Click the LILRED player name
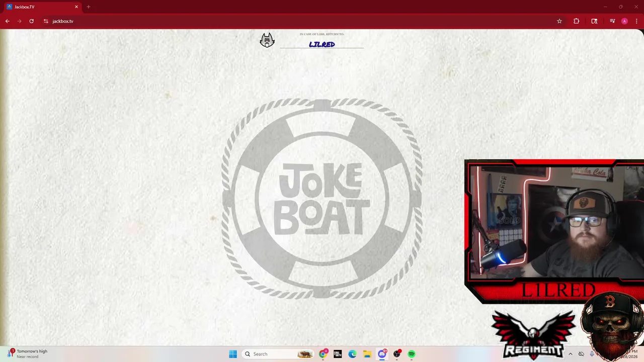Viewport: 644px width, 362px height. 322,44
